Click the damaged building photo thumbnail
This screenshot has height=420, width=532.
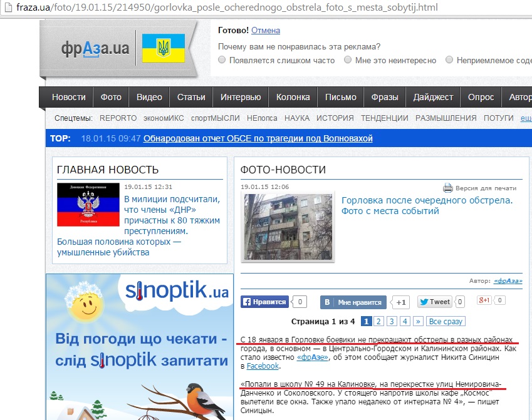pyautogui.click(x=286, y=225)
